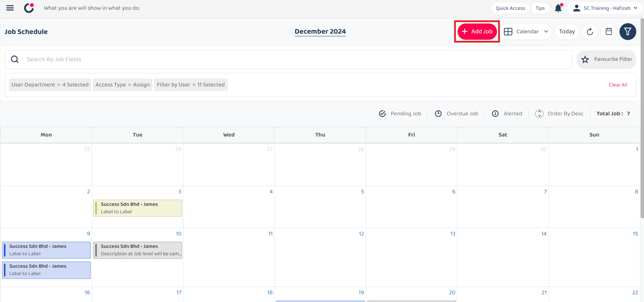Toggle the Overdue Job filter
The image size is (644, 302).
[457, 114]
